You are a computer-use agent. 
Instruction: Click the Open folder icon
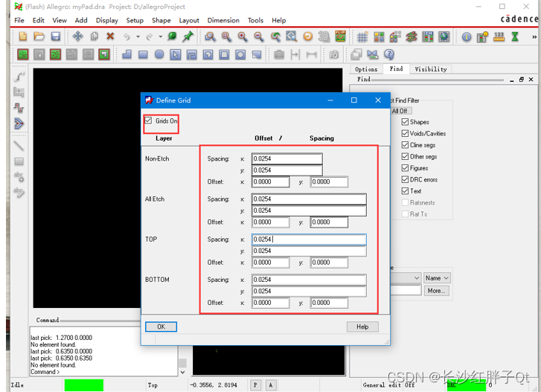39,36
